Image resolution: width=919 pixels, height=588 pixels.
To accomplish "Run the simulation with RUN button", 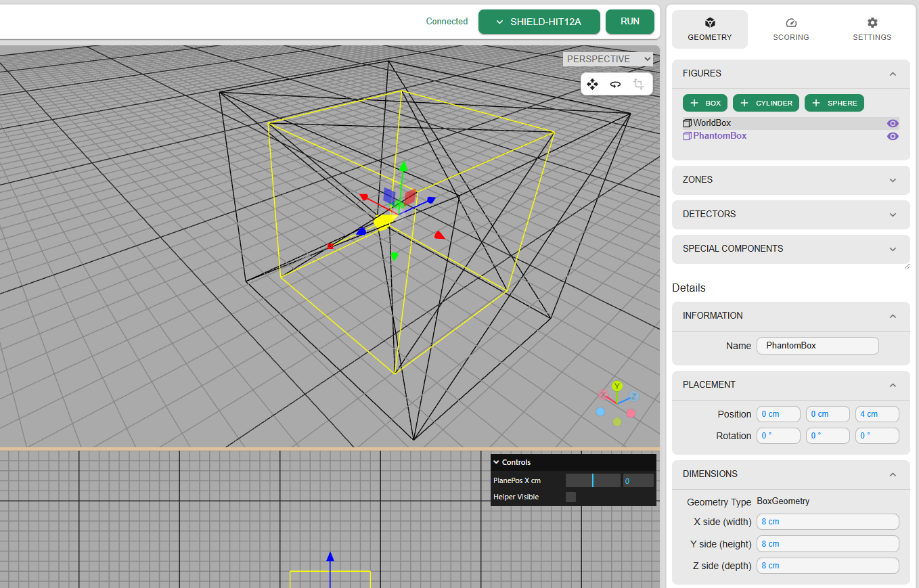I will [630, 22].
